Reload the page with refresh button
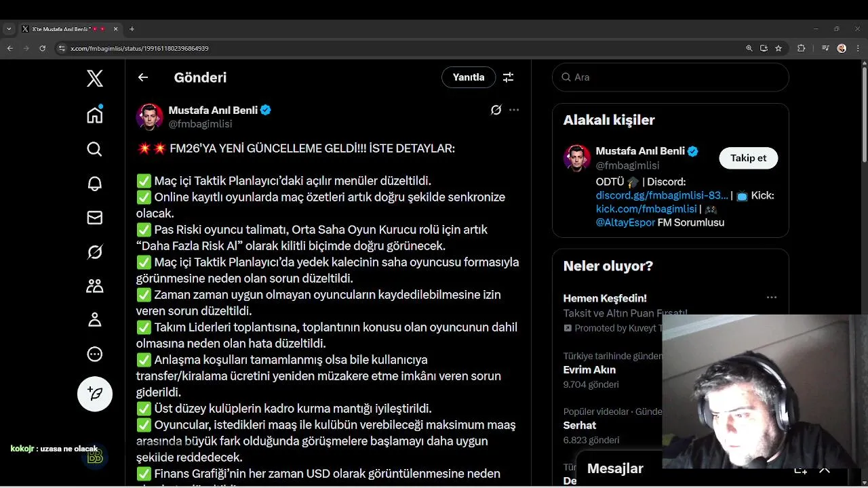Image resolution: width=868 pixels, height=488 pixels. click(42, 48)
